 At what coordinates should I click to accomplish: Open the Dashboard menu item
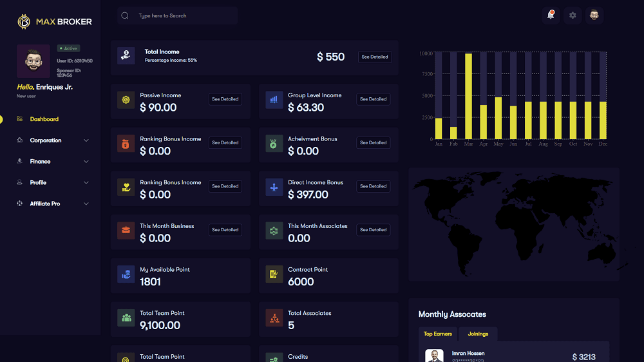(x=44, y=119)
